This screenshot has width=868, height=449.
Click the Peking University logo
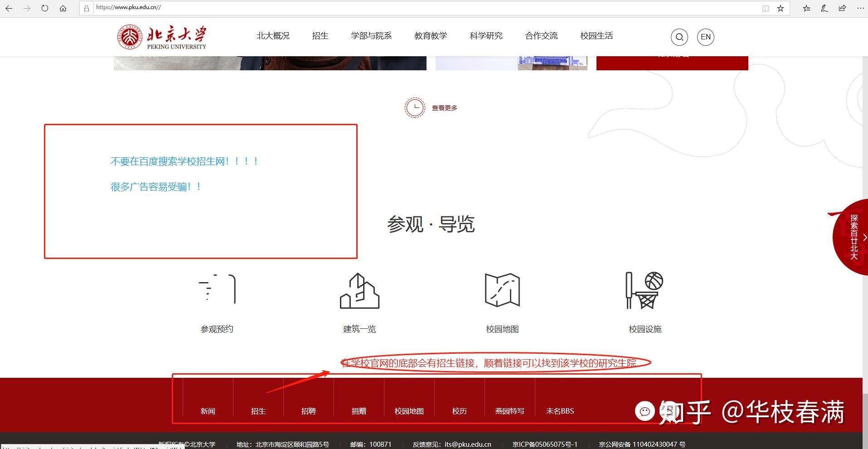tap(162, 37)
